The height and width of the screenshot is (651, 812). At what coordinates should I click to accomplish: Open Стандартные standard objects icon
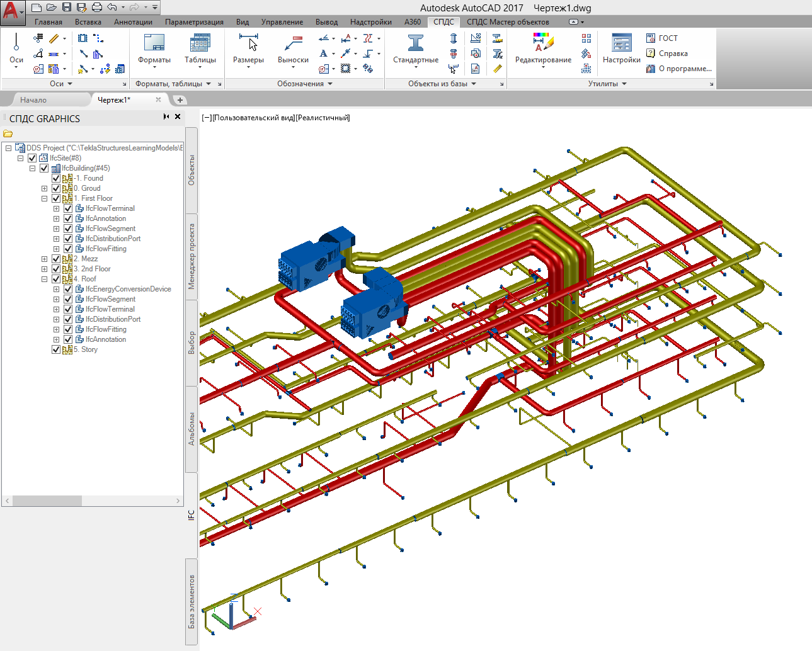point(416,44)
